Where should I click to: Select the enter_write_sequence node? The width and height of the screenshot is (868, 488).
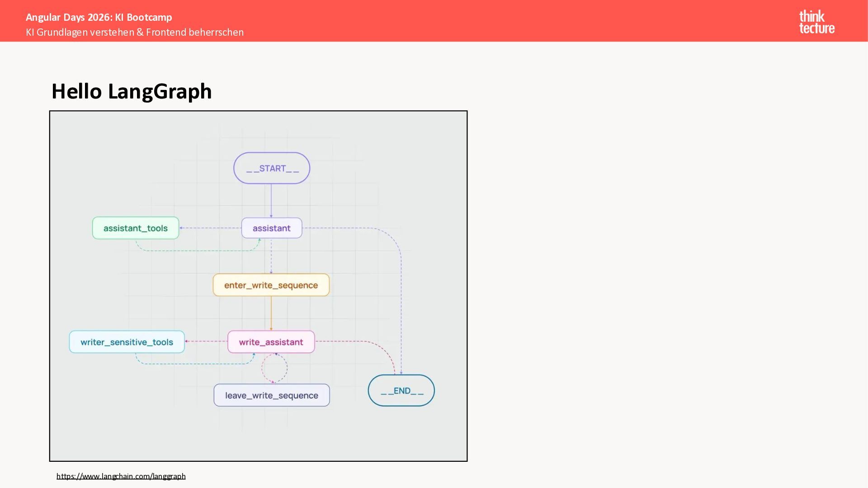[x=271, y=285]
